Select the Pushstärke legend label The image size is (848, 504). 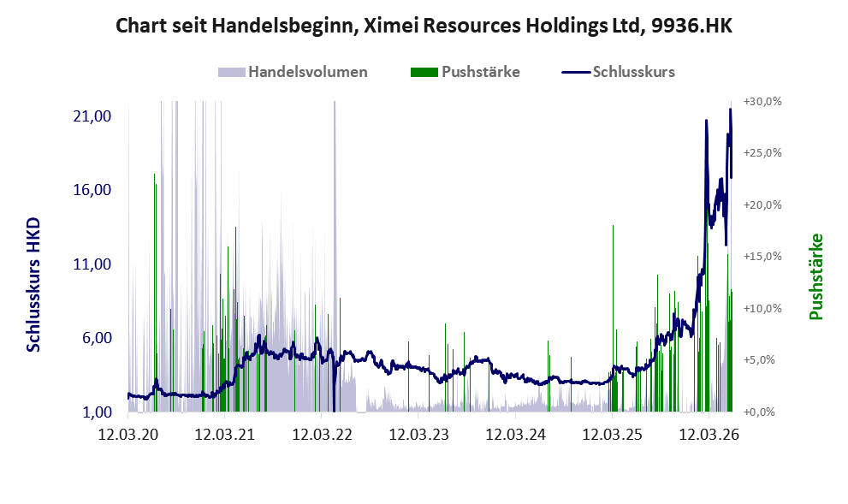pyautogui.click(x=481, y=72)
